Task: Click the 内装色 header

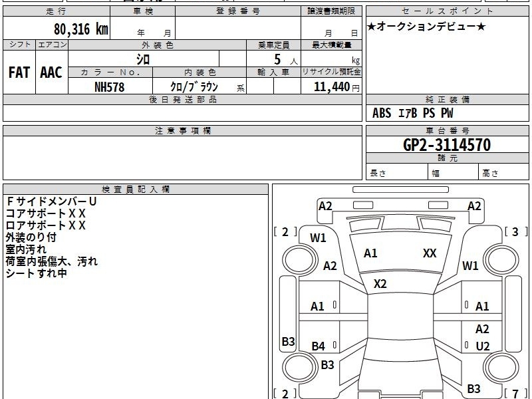Action: [199, 72]
